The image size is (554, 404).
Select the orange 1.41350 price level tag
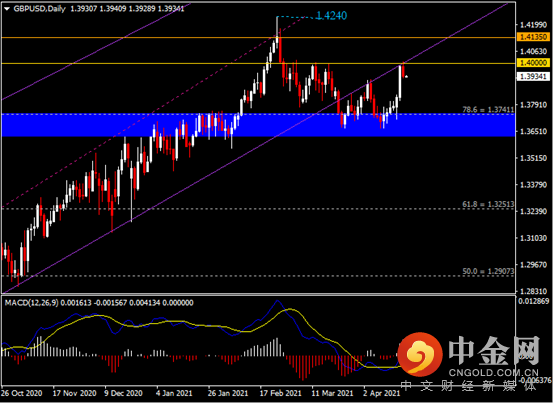pos(533,37)
